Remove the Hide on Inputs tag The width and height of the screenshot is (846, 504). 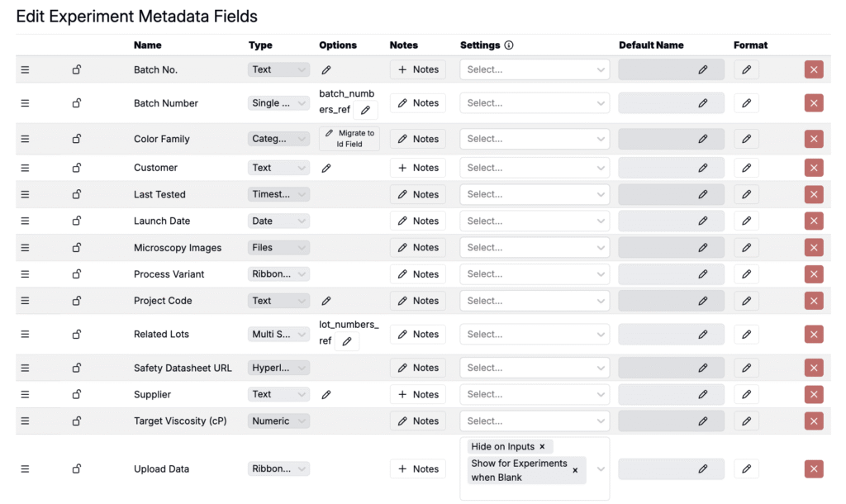tap(542, 447)
